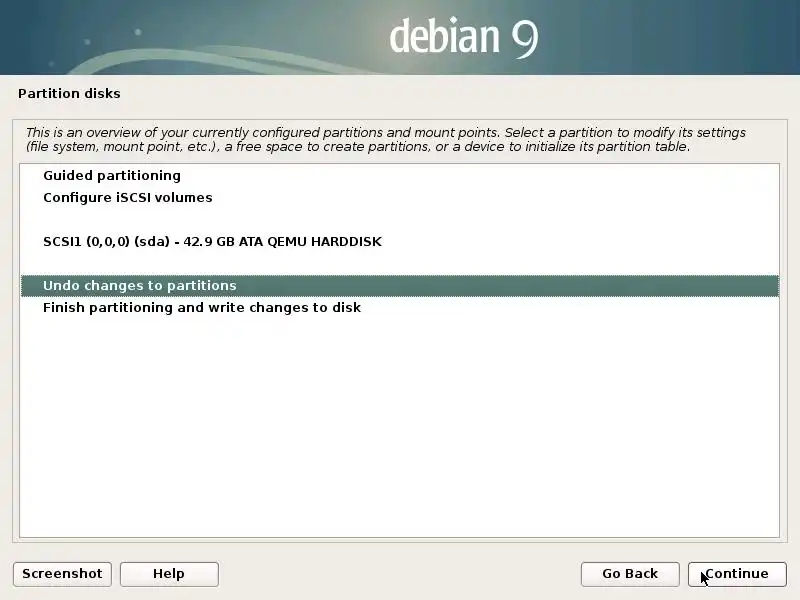Choose Configure iSCSI volumes

coord(399,197)
